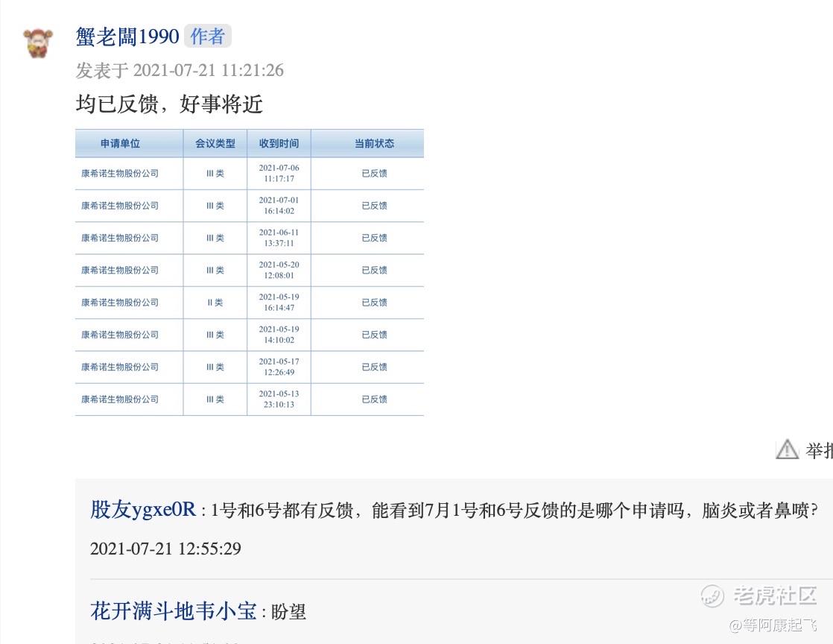Click the post text 均已反馈，好事将近
This screenshot has width=833, height=644.
169,104
